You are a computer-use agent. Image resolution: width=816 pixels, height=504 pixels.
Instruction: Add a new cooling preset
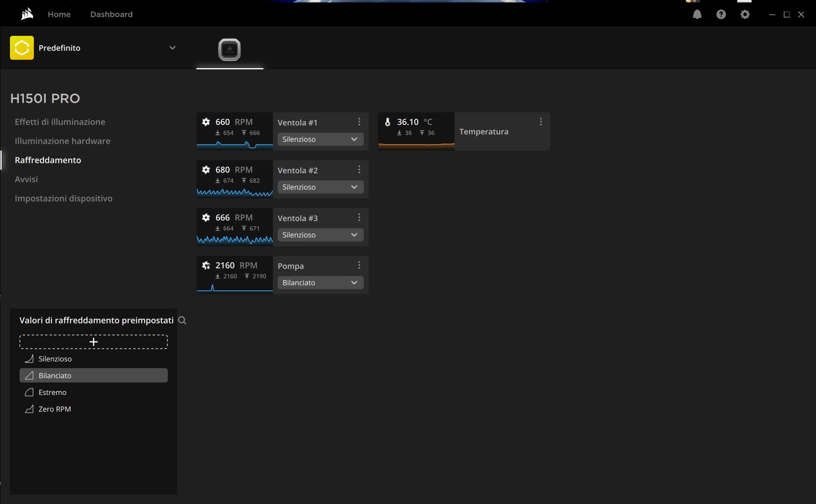[94, 342]
